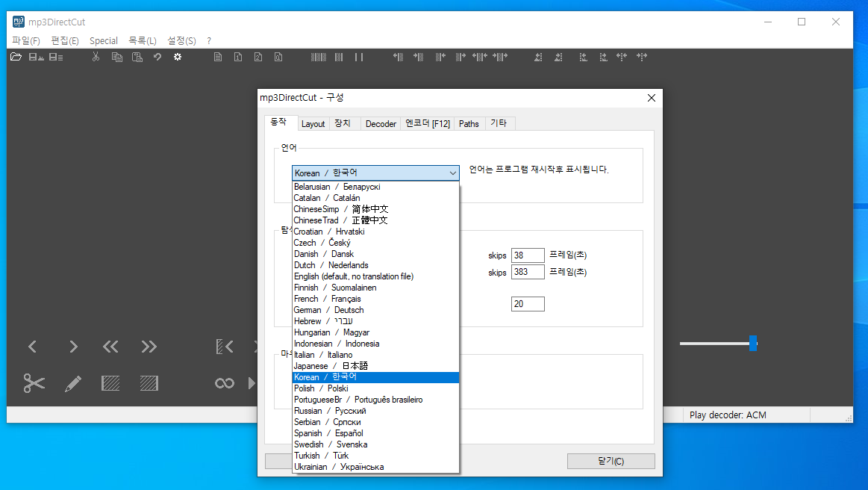Screen dimensions: 868x490
Task: Open the Special menu
Action: (104, 40)
